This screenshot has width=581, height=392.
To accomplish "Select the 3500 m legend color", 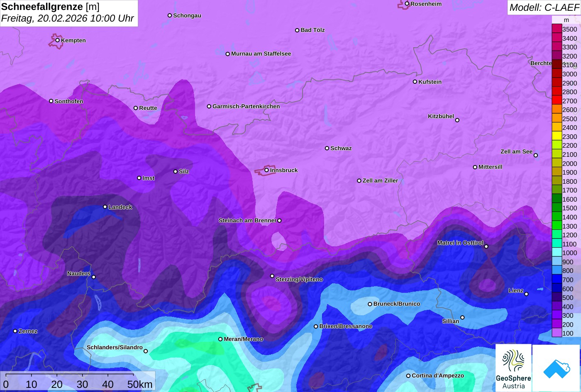I will [557, 29].
